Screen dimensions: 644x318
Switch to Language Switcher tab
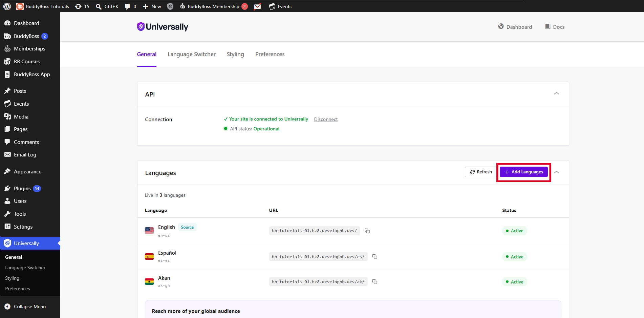coord(192,54)
